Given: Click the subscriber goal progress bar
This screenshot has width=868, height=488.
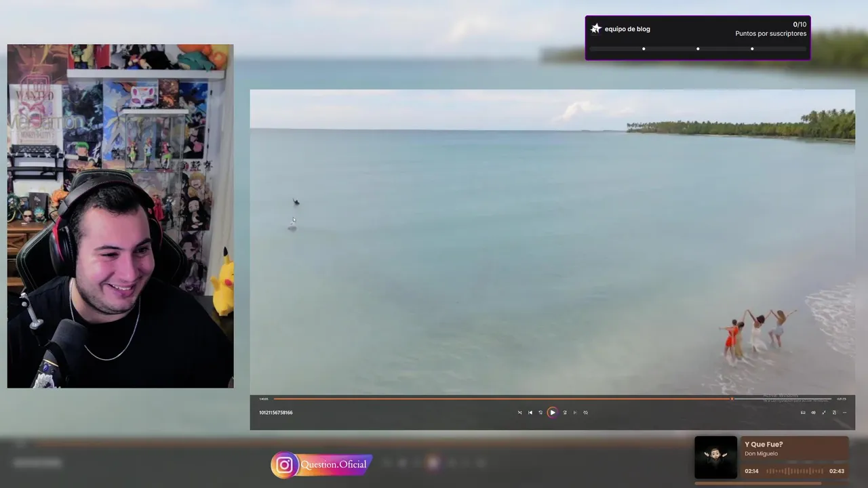Looking at the screenshot, I should click(698, 49).
